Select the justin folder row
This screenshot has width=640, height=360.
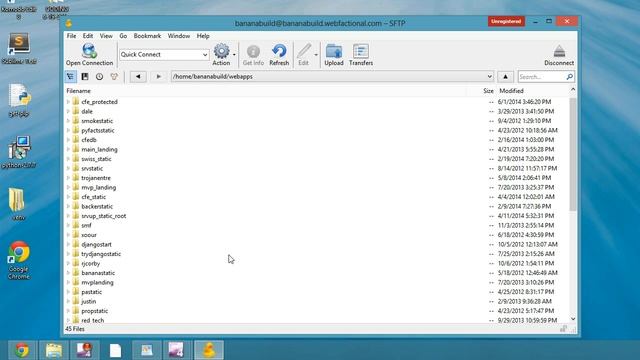coord(318,301)
